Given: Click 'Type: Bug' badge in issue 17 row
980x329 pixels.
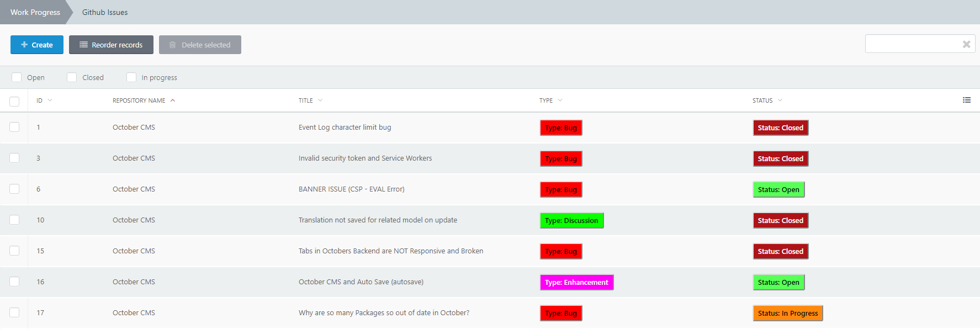Looking at the screenshot, I should click(561, 313).
